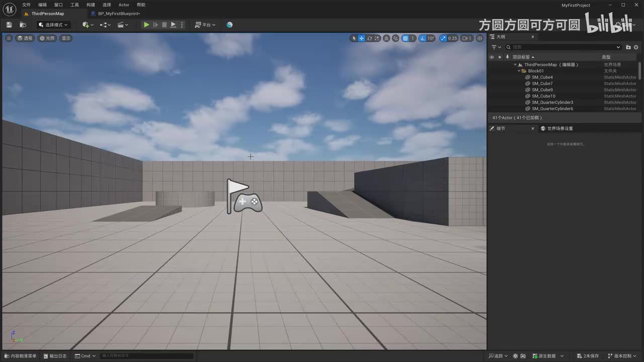Click the Eject player button
This screenshot has width=644, height=362.
tap(173, 25)
